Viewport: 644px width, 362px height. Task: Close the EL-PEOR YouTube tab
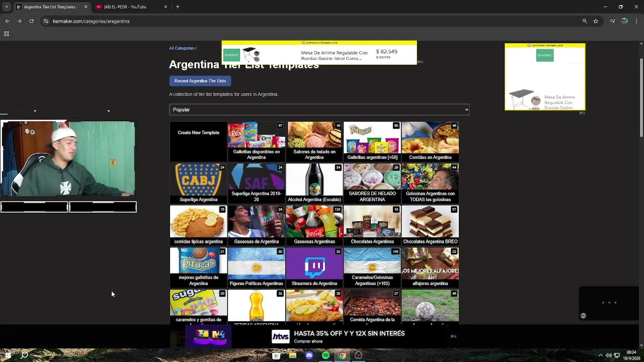point(166,7)
